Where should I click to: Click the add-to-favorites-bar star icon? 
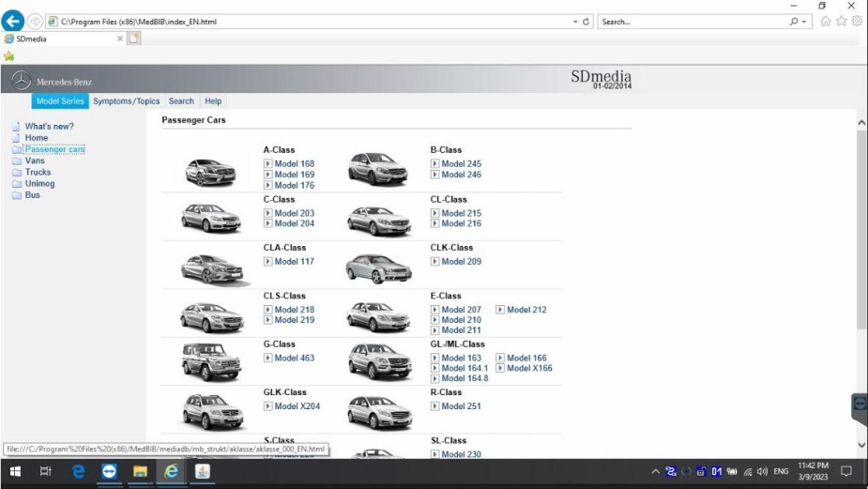8,56
